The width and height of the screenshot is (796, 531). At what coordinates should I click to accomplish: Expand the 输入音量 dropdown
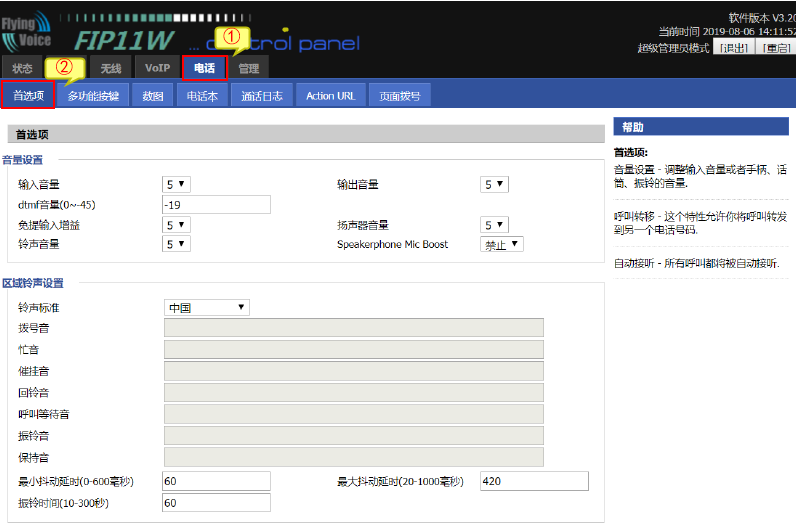[176, 184]
